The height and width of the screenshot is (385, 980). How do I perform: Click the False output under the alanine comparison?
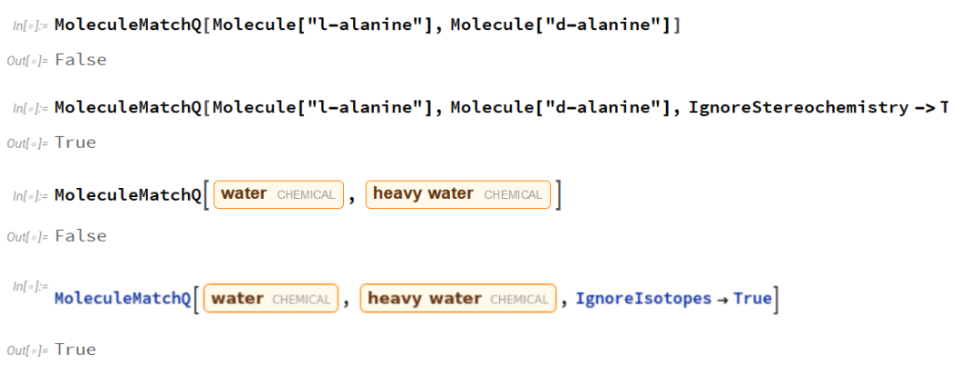coord(81,61)
